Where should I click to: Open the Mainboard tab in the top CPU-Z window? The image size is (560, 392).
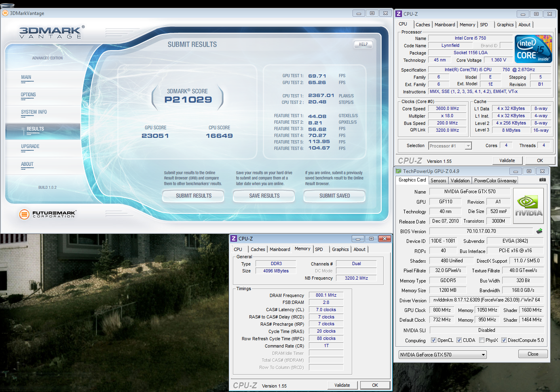pyautogui.click(x=445, y=25)
